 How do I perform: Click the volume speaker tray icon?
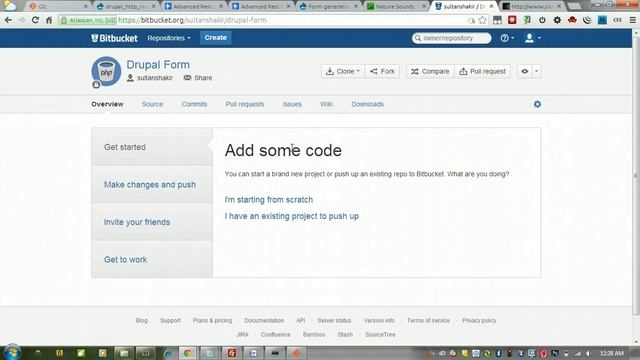(588, 353)
